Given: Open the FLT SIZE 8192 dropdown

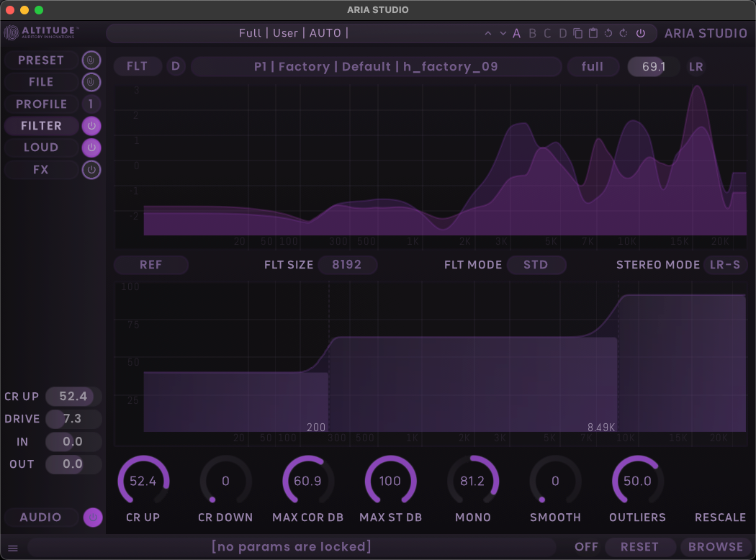Looking at the screenshot, I should [347, 265].
